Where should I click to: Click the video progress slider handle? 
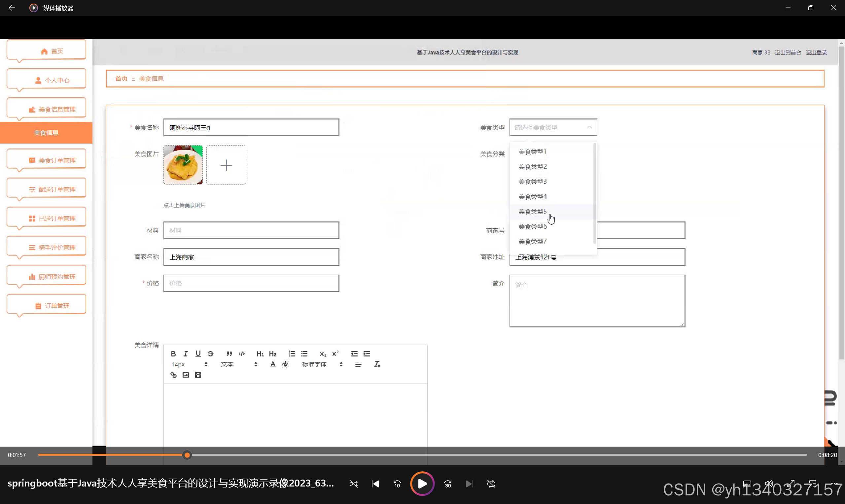coord(187,455)
